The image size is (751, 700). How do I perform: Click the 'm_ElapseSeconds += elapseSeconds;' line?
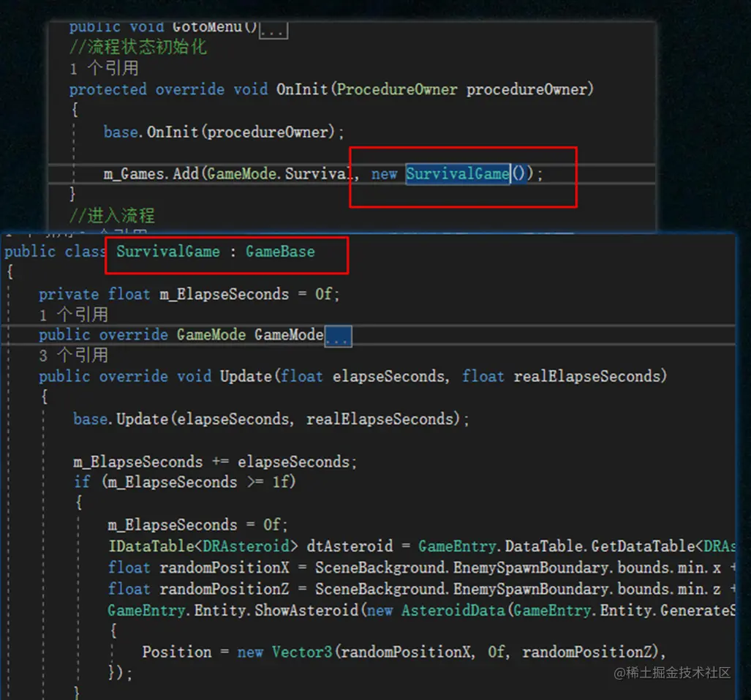[215, 462]
